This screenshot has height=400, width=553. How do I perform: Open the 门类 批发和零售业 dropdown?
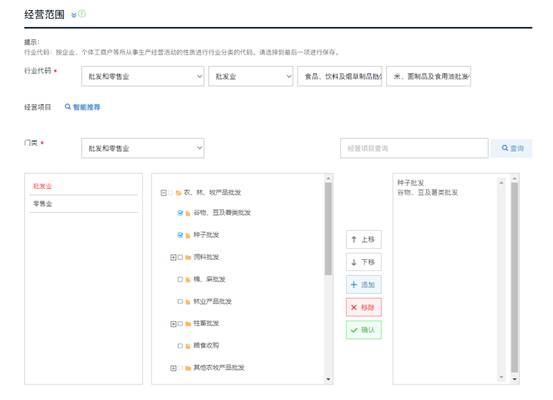(x=143, y=148)
